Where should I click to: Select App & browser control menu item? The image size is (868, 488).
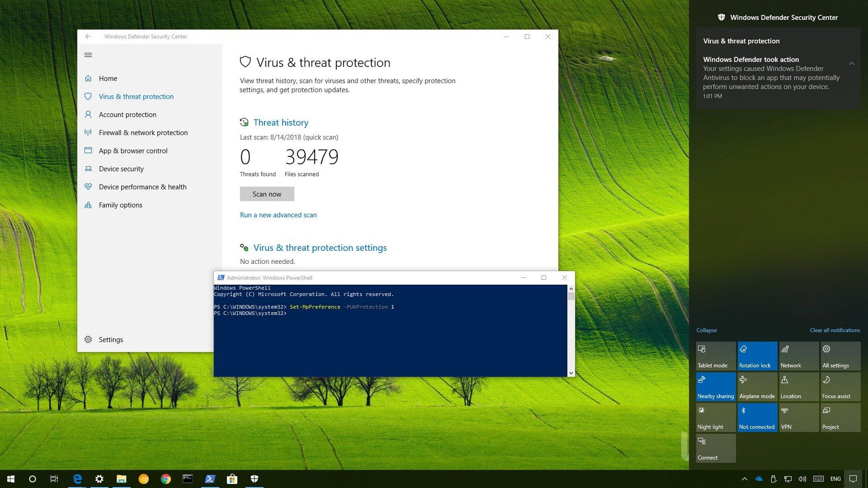tap(133, 151)
